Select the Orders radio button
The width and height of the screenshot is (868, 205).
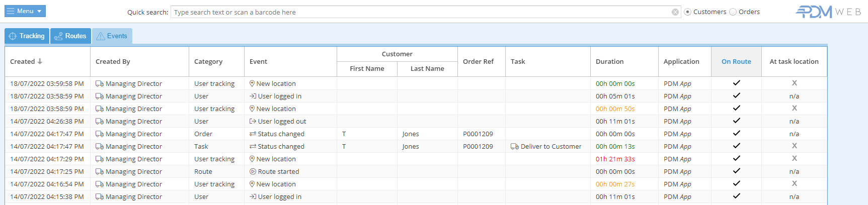point(733,12)
